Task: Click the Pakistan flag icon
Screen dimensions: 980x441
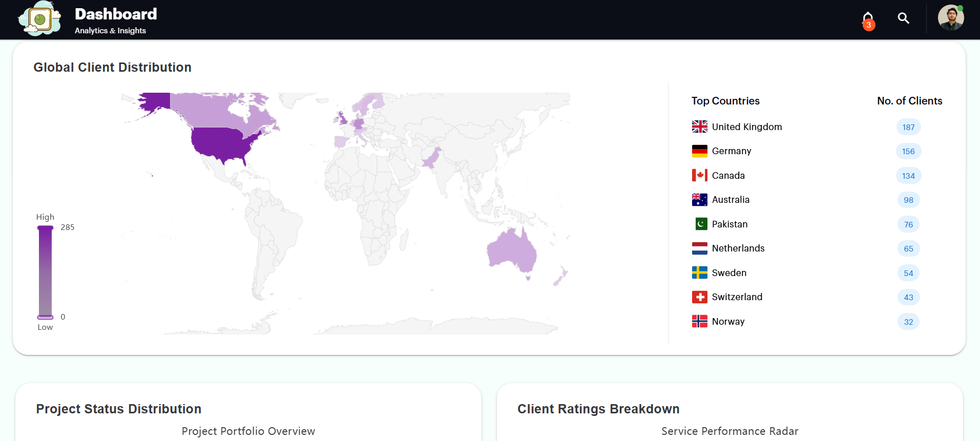Action: [x=701, y=224]
